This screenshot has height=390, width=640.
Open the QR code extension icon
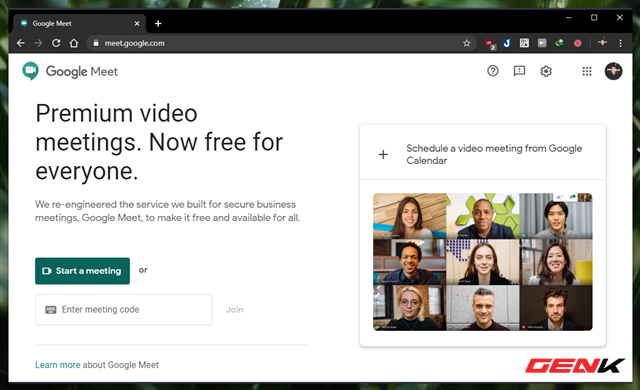coord(524,43)
